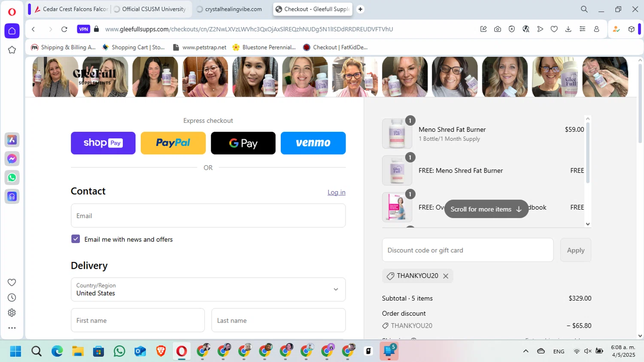Open the clock showing 6:08 a. m.

(623, 351)
